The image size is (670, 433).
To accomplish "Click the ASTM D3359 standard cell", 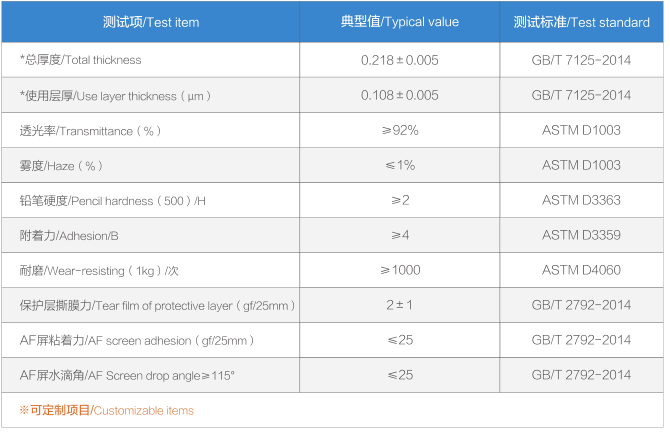I will tap(581, 235).
